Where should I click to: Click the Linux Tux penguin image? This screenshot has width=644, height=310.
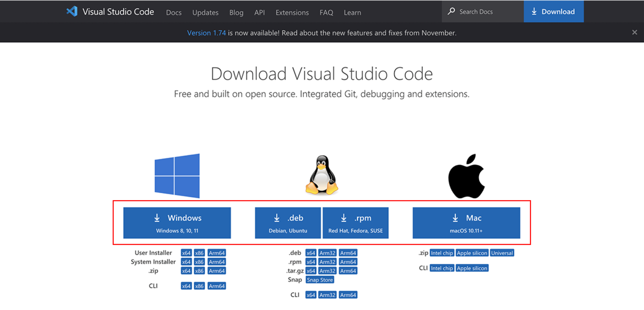pyautogui.click(x=322, y=175)
